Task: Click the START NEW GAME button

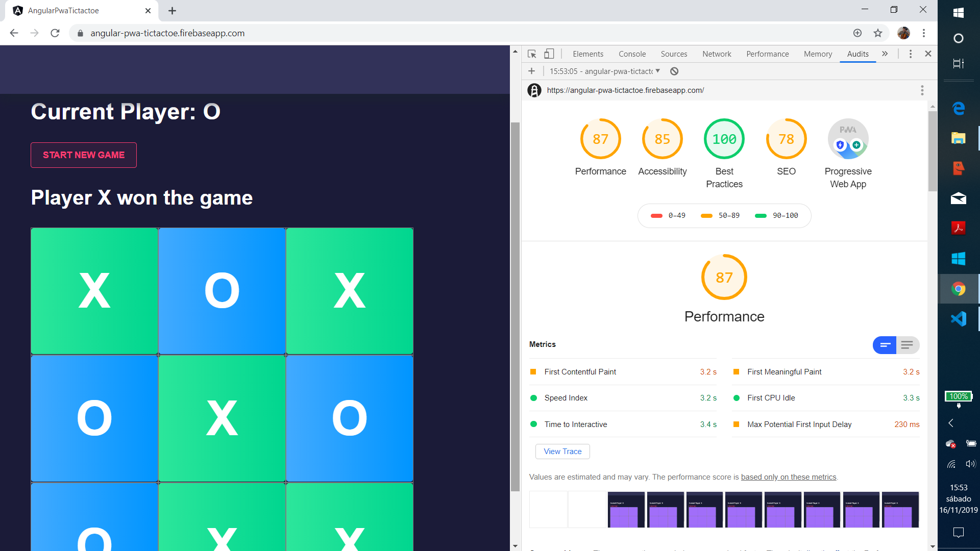Action: click(x=84, y=155)
